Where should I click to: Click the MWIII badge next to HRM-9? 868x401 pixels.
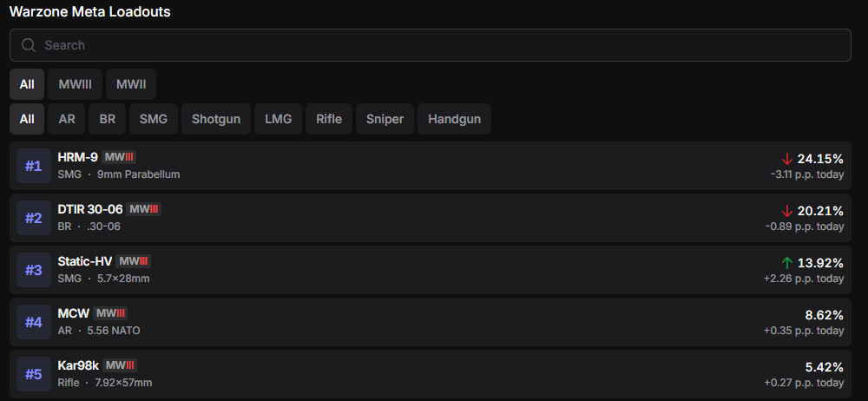(119, 157)
